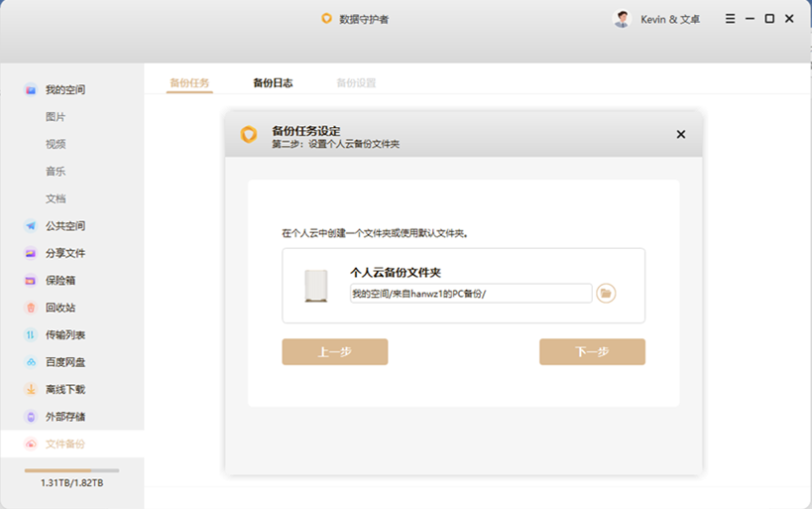Open 公共空间 via its sidebar icon
The width and height of the screenshot is (812, 509).
tap(31, 225)
